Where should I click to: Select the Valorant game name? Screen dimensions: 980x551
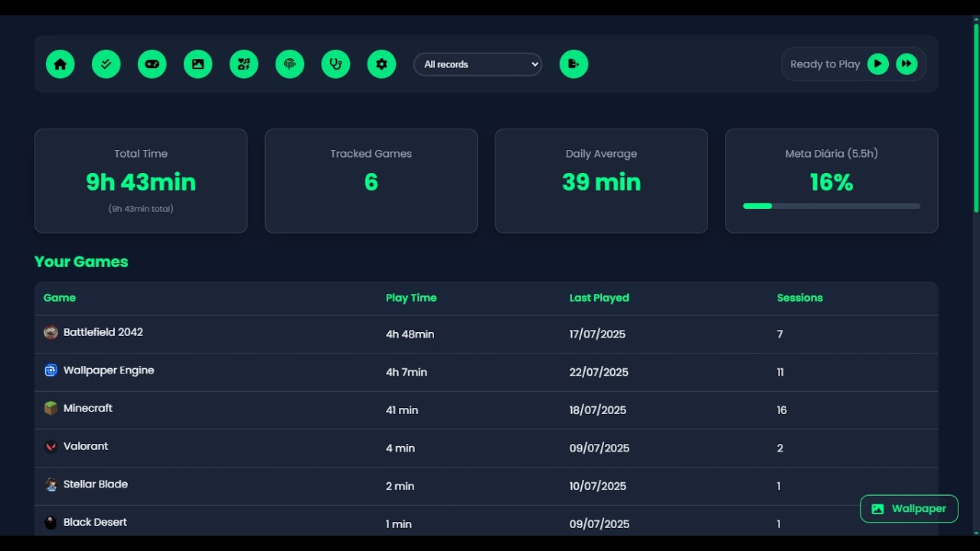click(86, 446)
